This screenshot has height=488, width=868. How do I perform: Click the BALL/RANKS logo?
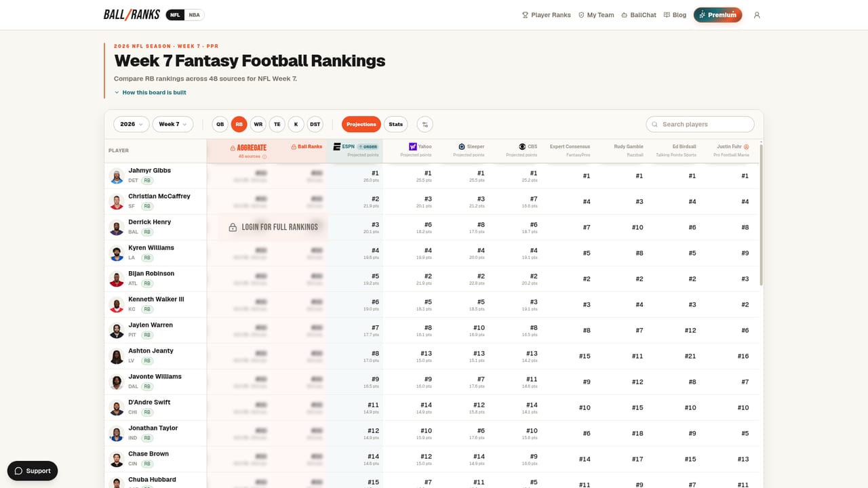click(x=132, y=14)
